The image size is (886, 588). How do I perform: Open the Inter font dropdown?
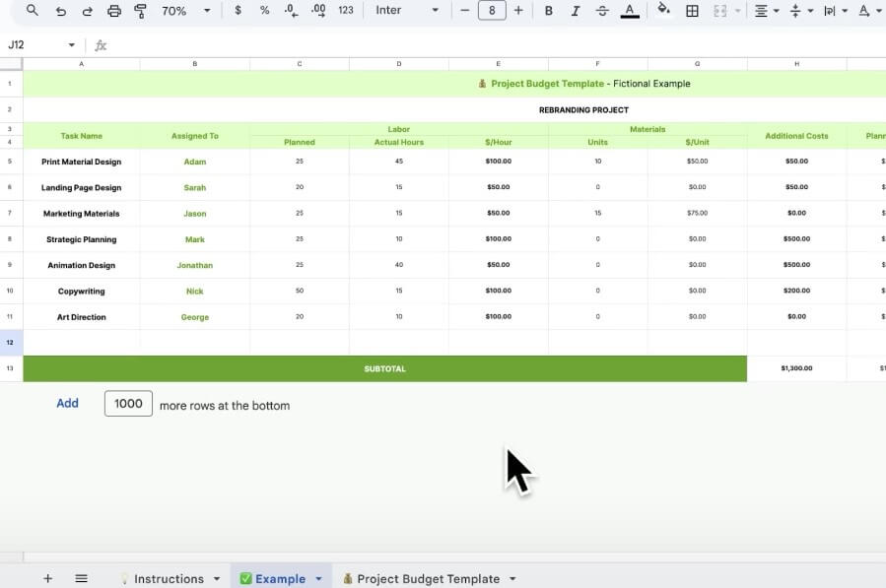[406, 11]
